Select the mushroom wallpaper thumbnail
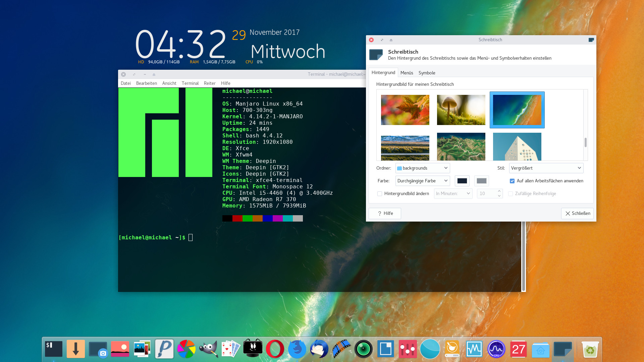The width and height of the screenshot is (644, 362). (x=461, y=110)
